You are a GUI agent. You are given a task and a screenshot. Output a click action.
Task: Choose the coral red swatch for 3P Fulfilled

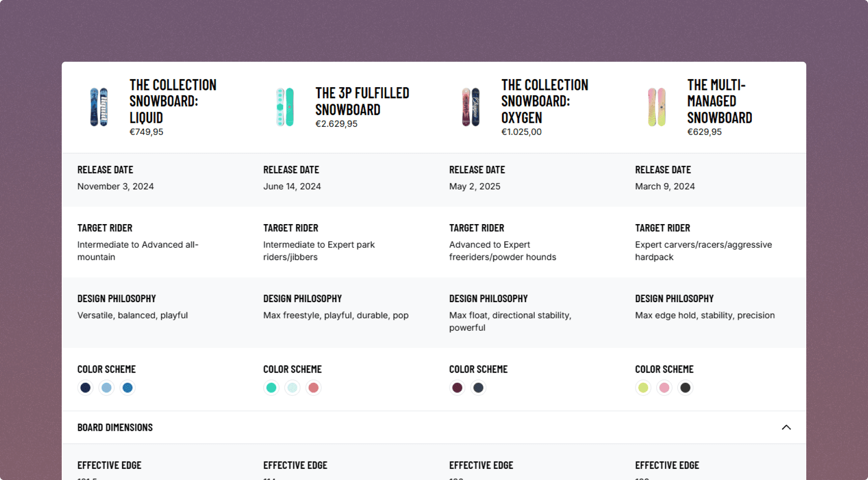click(x=313, y=387)
